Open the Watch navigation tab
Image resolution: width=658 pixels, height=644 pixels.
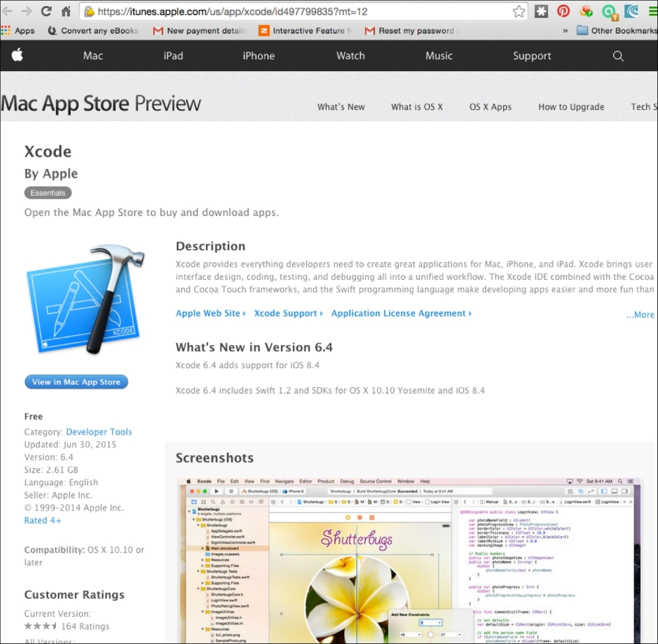click(x=351, y=56)
